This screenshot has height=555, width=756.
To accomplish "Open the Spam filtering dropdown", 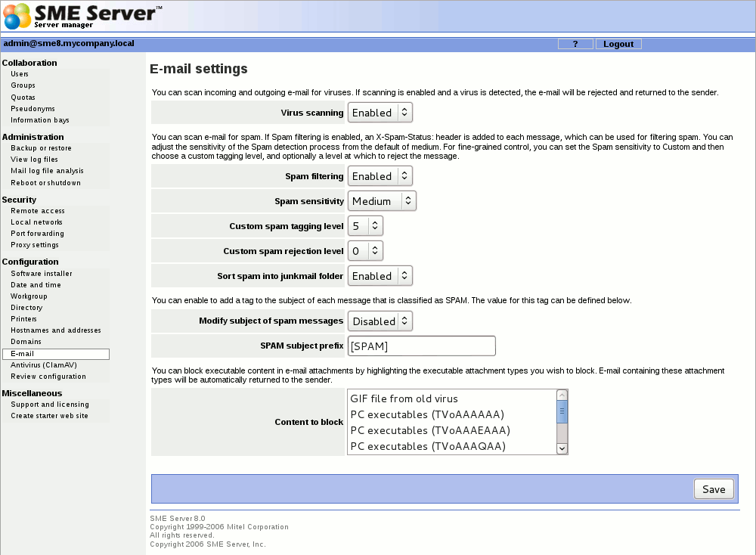I will (x=380, y=176).
